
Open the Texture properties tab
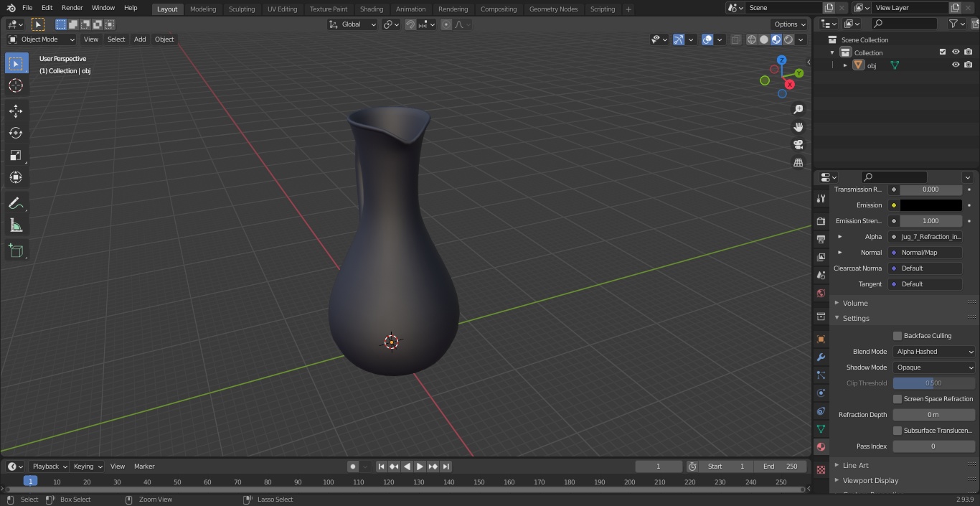(821, 469)
